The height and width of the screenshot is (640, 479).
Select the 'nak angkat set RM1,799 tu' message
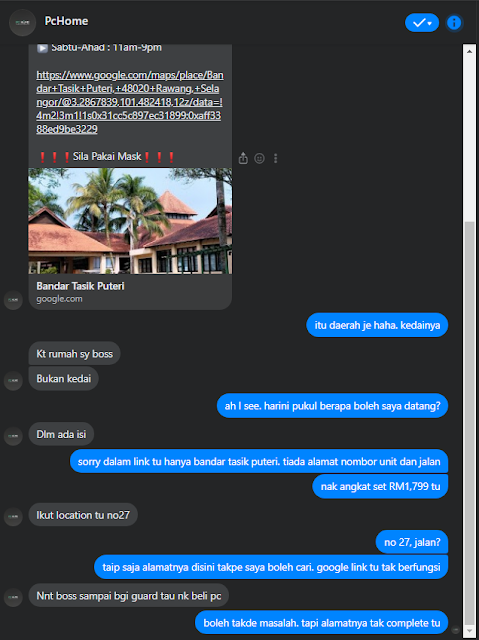click(380, 486)
